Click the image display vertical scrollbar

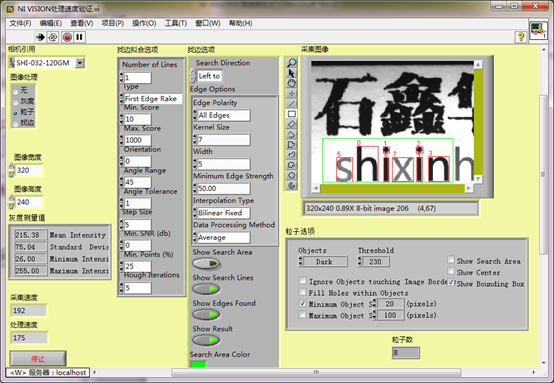point(478,122)
